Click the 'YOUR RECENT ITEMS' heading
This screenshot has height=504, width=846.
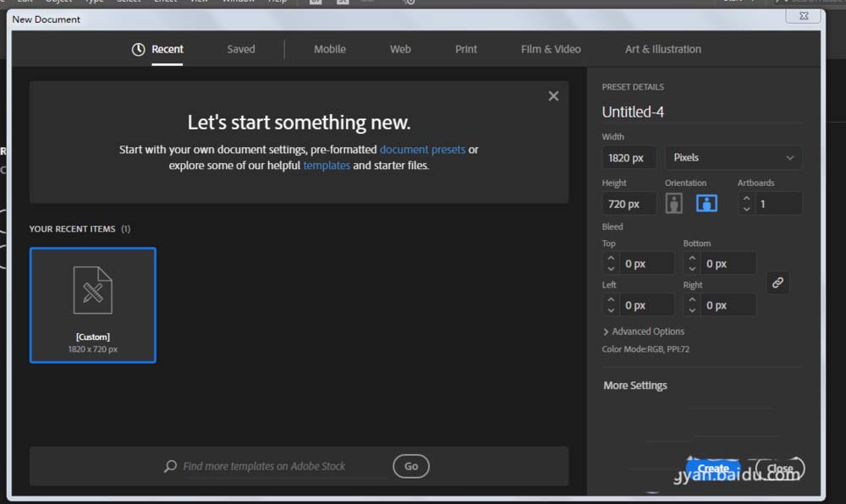point(72,228)
